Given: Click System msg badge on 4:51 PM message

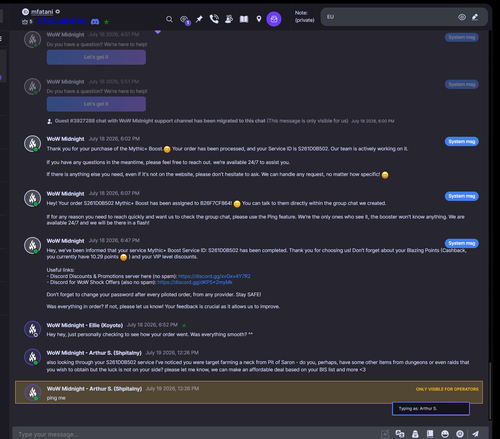Looking at the screenshot, I should click(462, 37).
